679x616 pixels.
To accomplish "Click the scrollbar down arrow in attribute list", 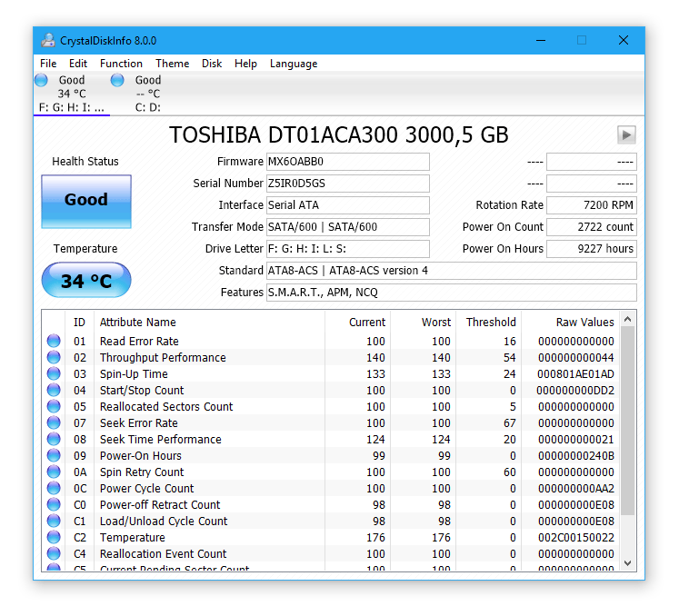I will click(x=627, y=562).
